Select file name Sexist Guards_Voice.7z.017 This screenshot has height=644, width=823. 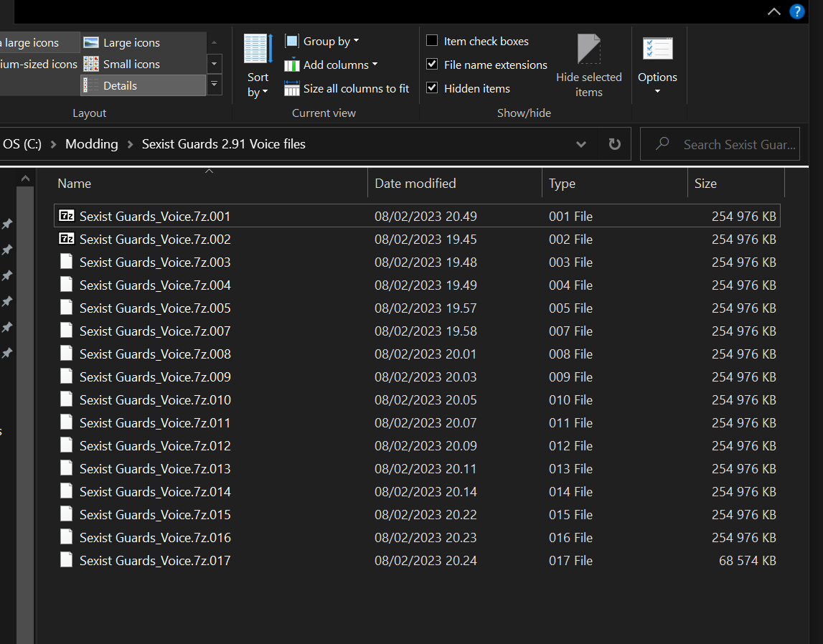[155, 561]
